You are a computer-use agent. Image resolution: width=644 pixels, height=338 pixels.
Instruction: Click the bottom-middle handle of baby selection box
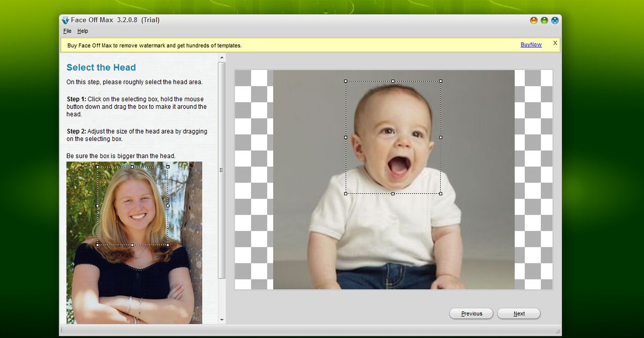393,194
